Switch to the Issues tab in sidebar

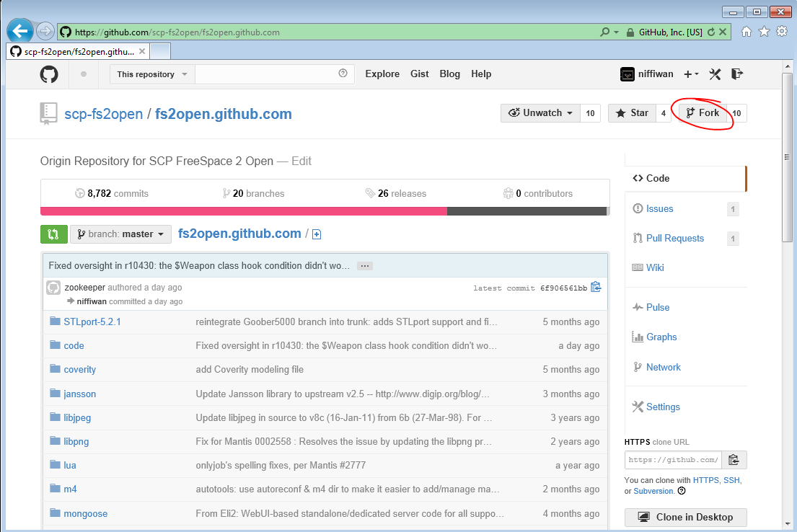point(659,209)
